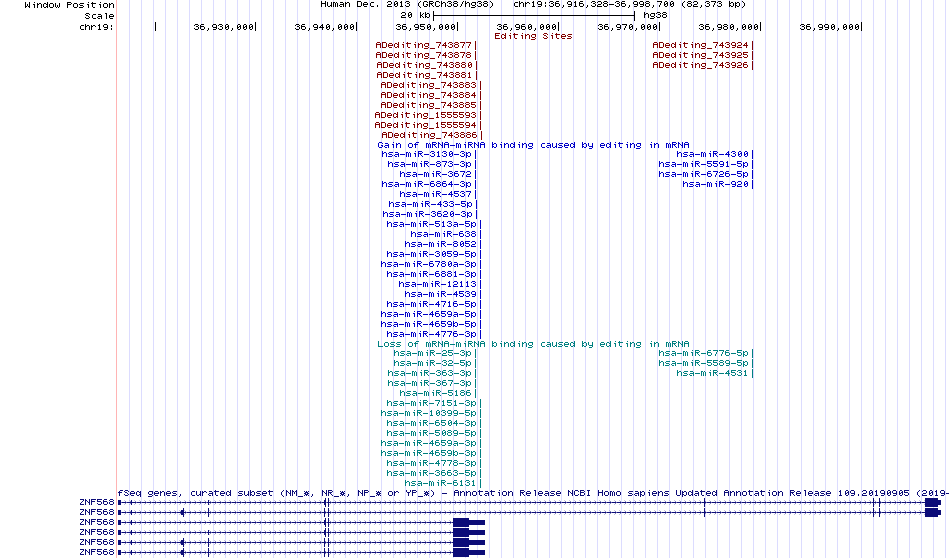Image resolution: width=950 pixels, height=558 pixels.
Task: Select hsa-miR-10399-5p
Action: 428,413
